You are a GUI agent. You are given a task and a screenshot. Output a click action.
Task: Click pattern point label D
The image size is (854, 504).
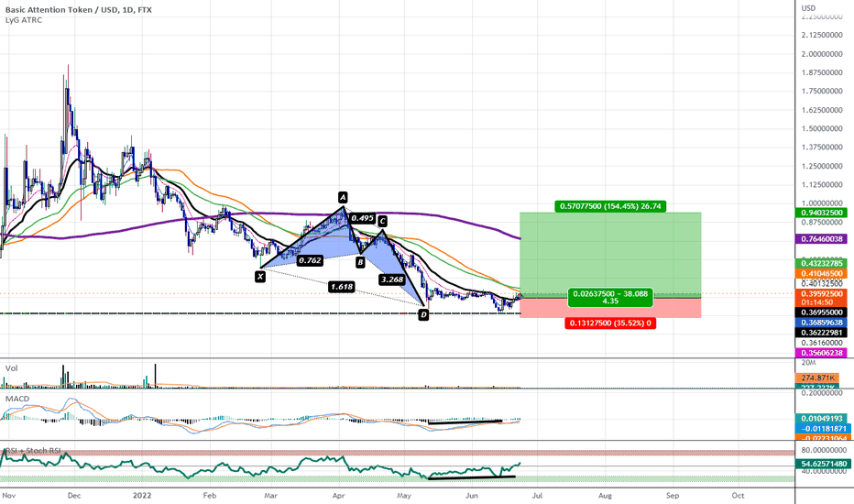[x=423, y=314]
